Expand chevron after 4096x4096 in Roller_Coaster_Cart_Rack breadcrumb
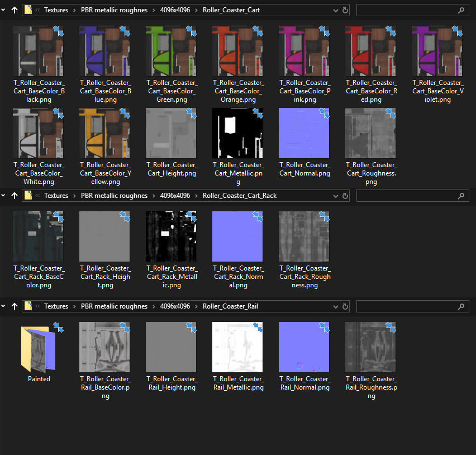Image resolution: width=476 pixels, height=455 pixels. (197, 196)
